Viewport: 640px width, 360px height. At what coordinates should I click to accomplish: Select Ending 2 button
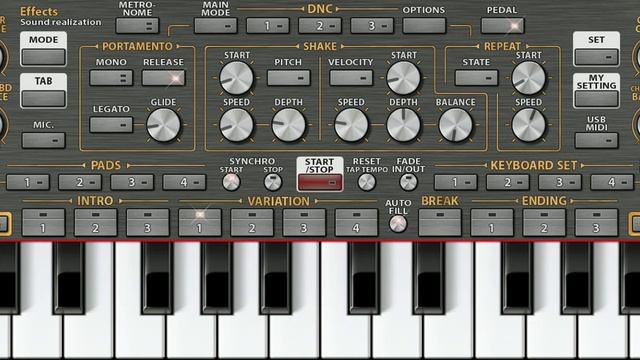(544, 222)
